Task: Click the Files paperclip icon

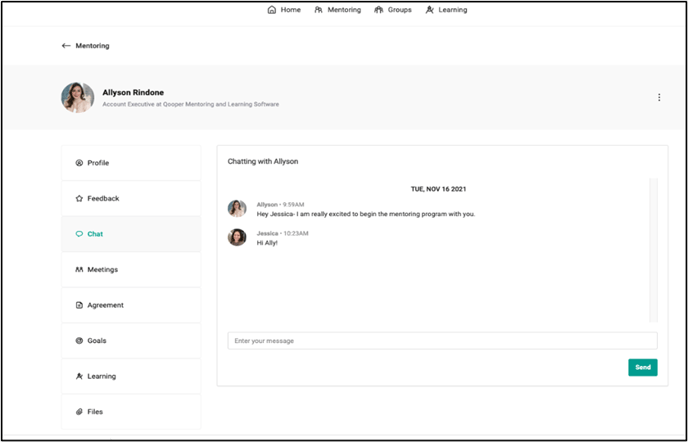Action: 79,412
